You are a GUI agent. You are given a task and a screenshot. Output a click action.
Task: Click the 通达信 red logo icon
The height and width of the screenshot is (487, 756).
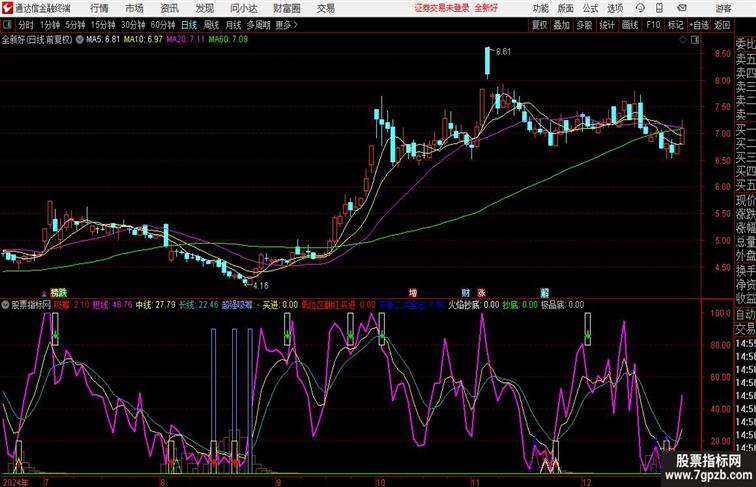coord(8,8)
